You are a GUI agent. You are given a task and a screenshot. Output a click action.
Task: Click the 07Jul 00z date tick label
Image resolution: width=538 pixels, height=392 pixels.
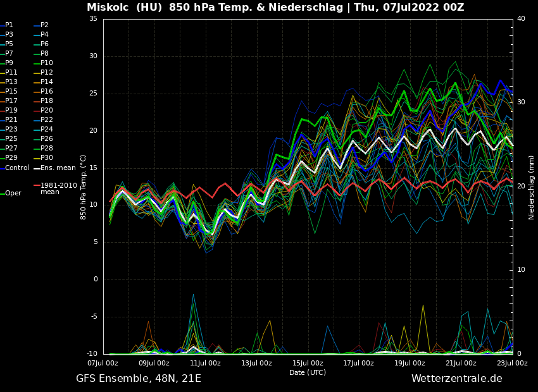point(103,363)
